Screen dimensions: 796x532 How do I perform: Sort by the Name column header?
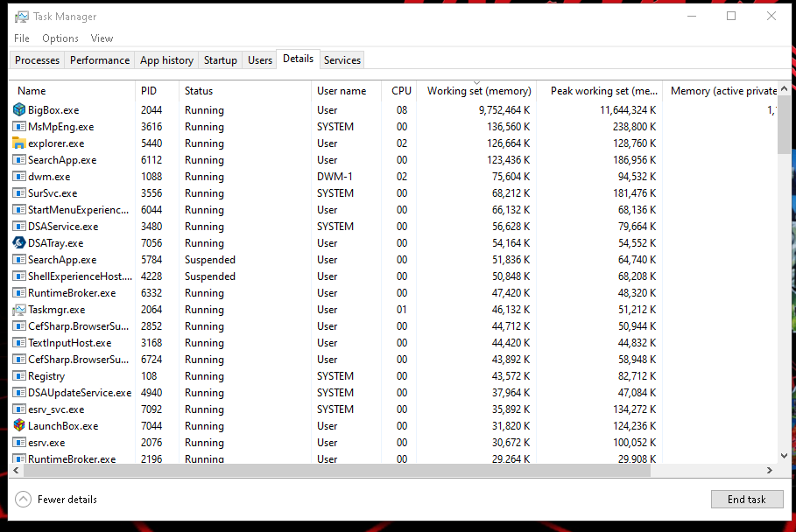click(72, 91)
